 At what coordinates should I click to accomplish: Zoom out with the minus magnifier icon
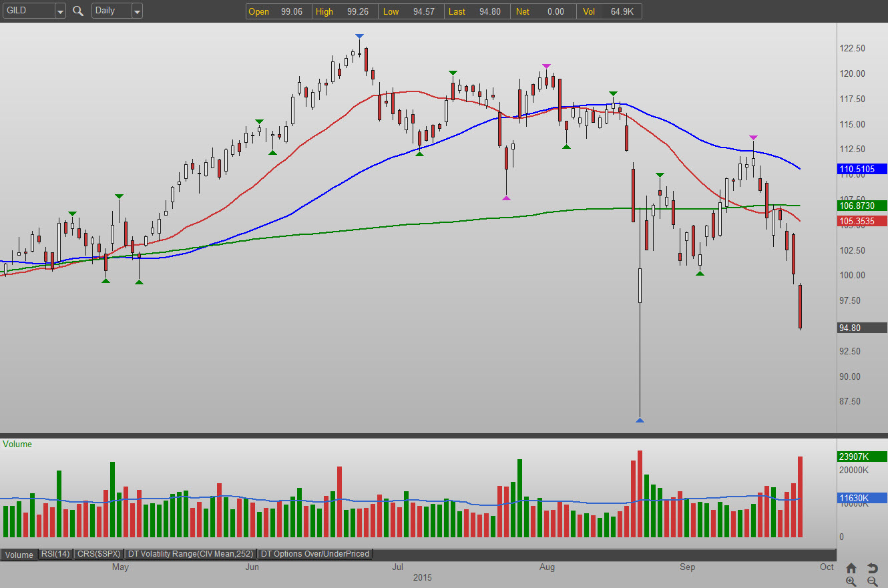pyautogui.click(x=872, y=582)
